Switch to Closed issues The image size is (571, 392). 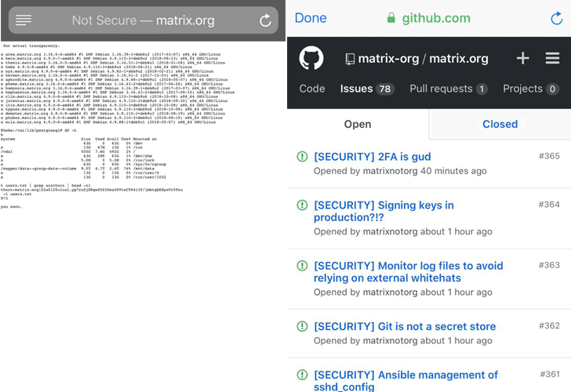500,124
